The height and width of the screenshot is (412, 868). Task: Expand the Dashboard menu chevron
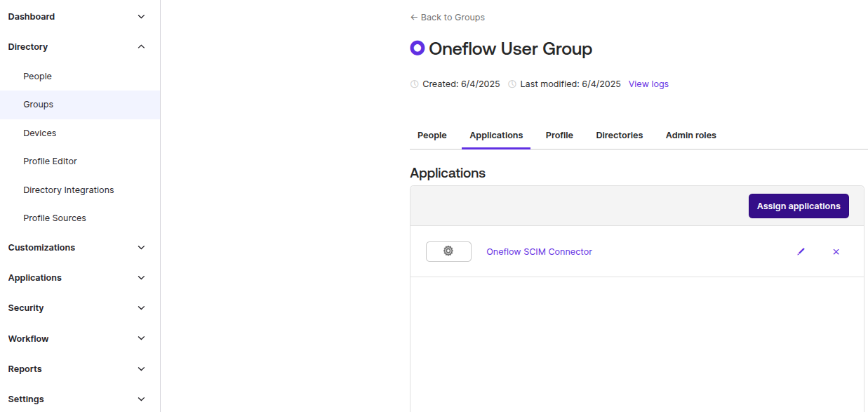[x=141, y=17]
